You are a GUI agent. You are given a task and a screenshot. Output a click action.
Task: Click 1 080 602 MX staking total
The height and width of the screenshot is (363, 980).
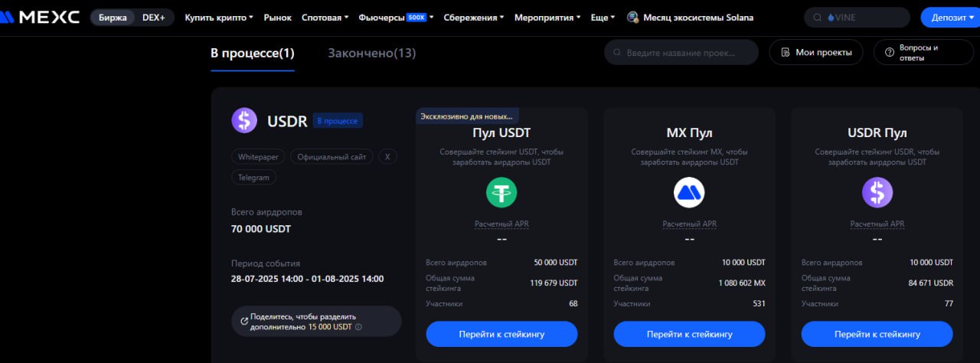coord(742,283)
